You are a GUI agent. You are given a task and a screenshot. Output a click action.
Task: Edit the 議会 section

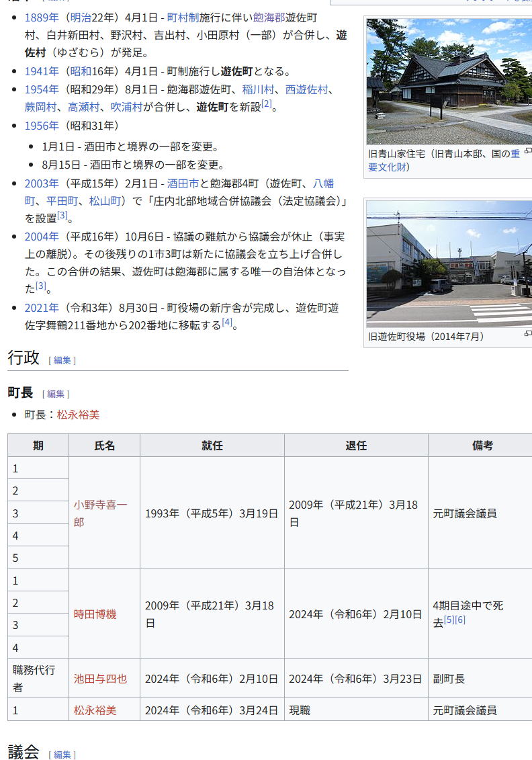62,754
